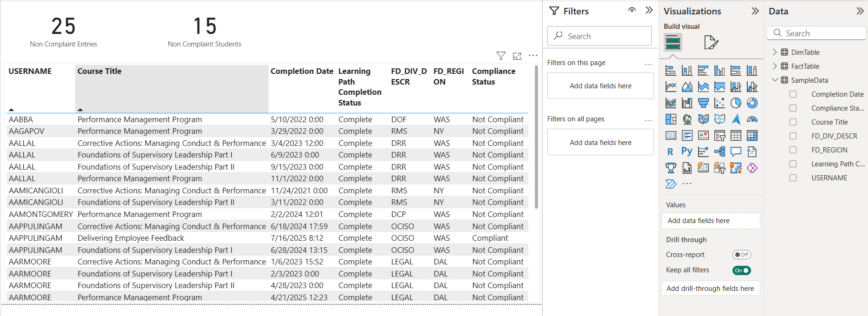The height and width of the screenshot is (316, 868).
Task: Click the filter icon above the table
Action: [501, 56]
